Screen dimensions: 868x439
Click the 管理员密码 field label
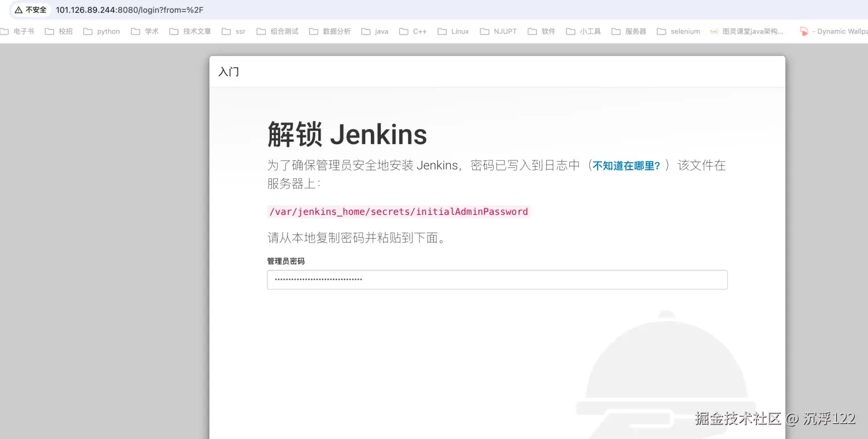pos(286,261)
